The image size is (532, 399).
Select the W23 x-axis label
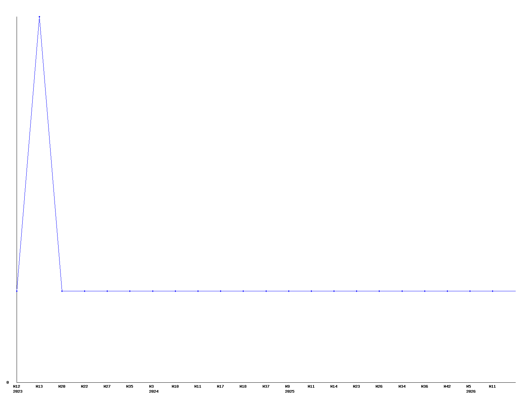click(x=356, y=386)
